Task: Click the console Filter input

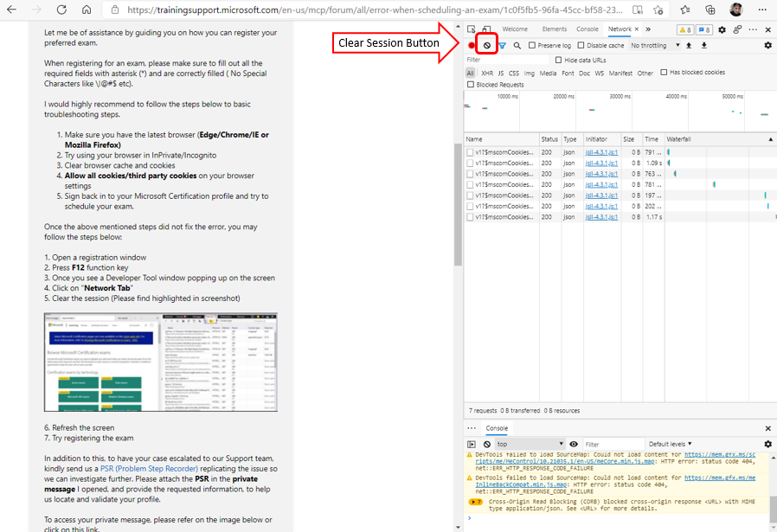Action: coord(613,445)
